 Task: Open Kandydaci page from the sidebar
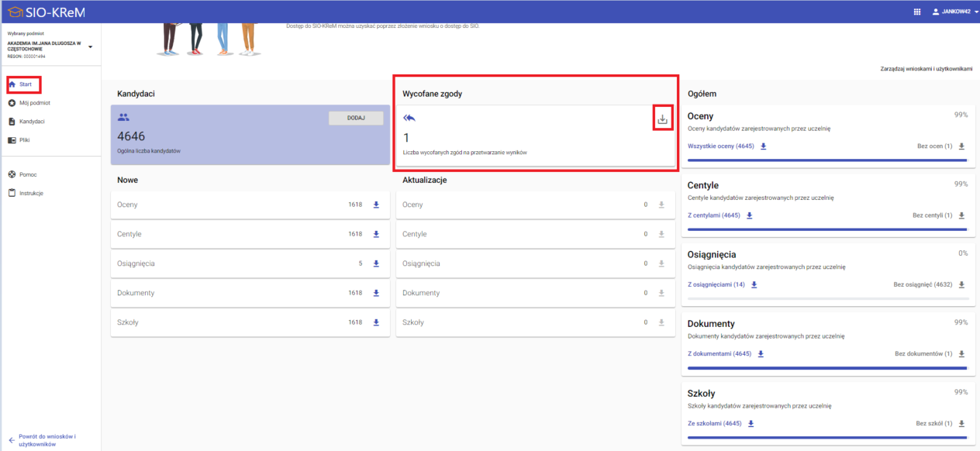[31, 122]
